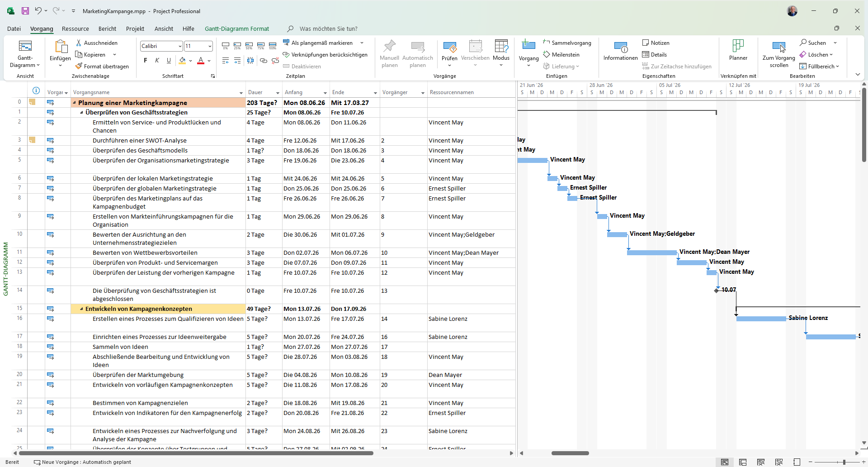Click Zum Vorgang scrollen icon
This screenshot has height=467, width=868.
click(x=779, y=47)
